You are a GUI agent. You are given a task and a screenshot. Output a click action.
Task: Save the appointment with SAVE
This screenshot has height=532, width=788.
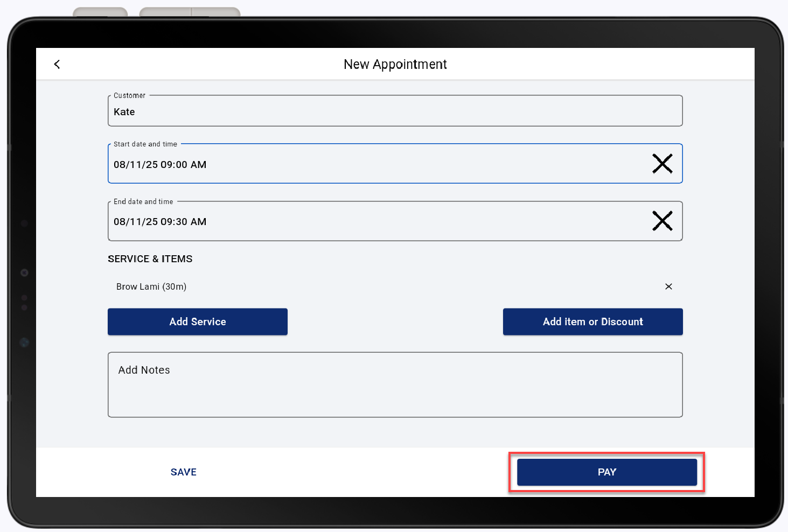pyautogui.click(x=184, y=472)
